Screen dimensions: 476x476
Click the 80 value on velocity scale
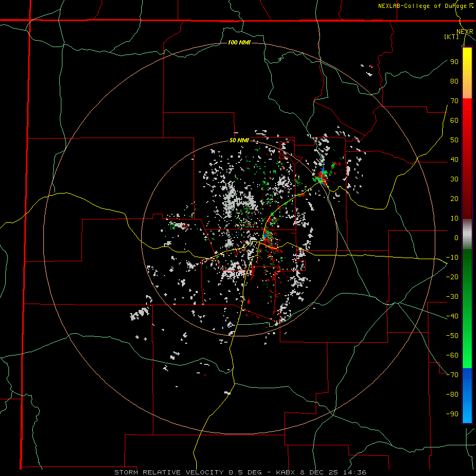tap(454, 81)
